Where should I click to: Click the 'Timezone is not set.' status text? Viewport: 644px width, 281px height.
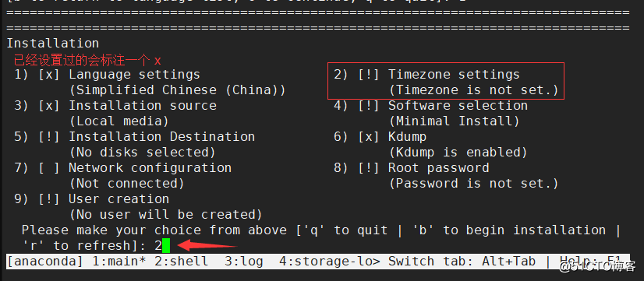tap(473, 90)
